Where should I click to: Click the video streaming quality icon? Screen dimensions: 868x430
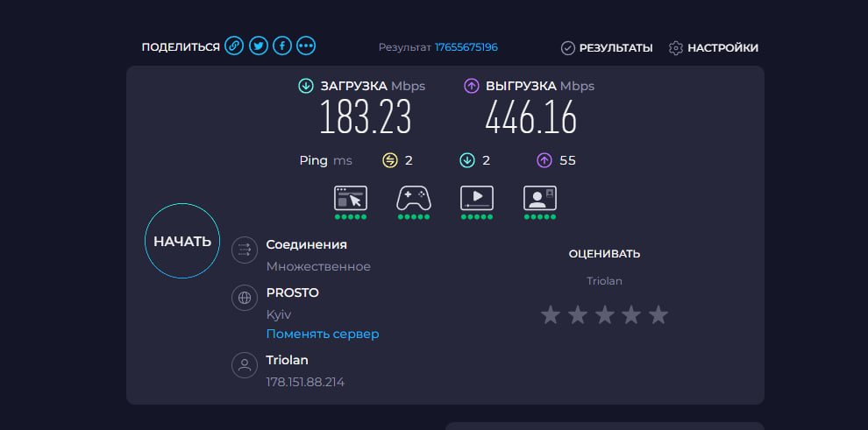click(x=477, y=198)
